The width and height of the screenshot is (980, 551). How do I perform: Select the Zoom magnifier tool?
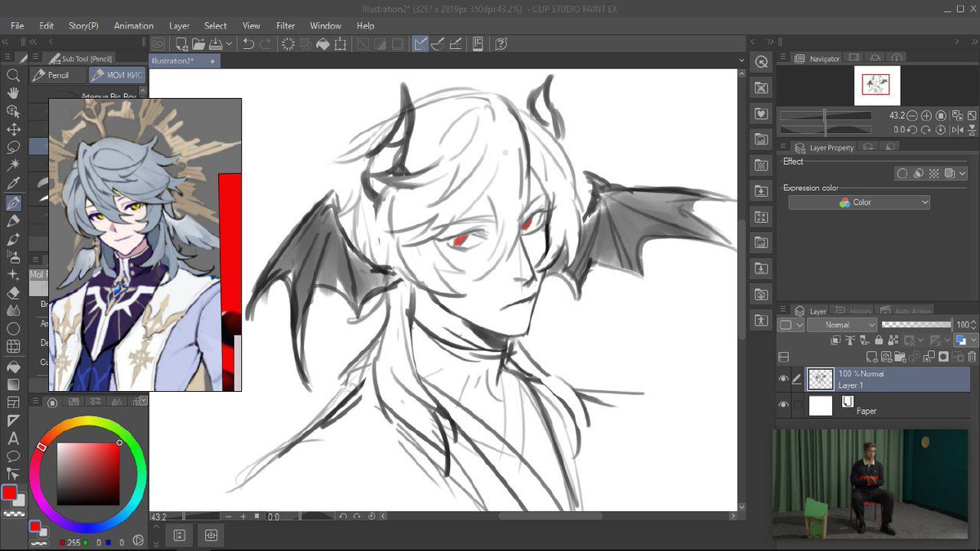click(x=13, y=75)
